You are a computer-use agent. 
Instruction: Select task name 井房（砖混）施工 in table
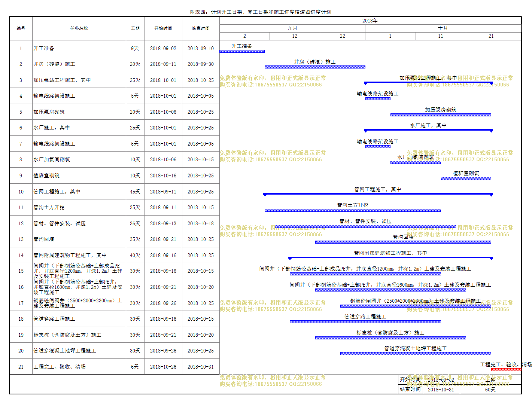(x=54, y=64)
